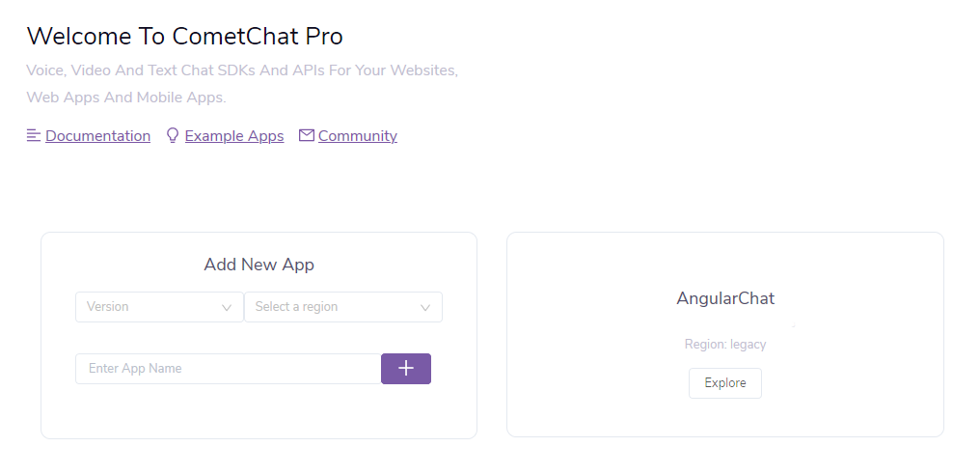Click the Version placeholder text
The image size is (980, 475).
pyautogui.click(x=108, y=307)
